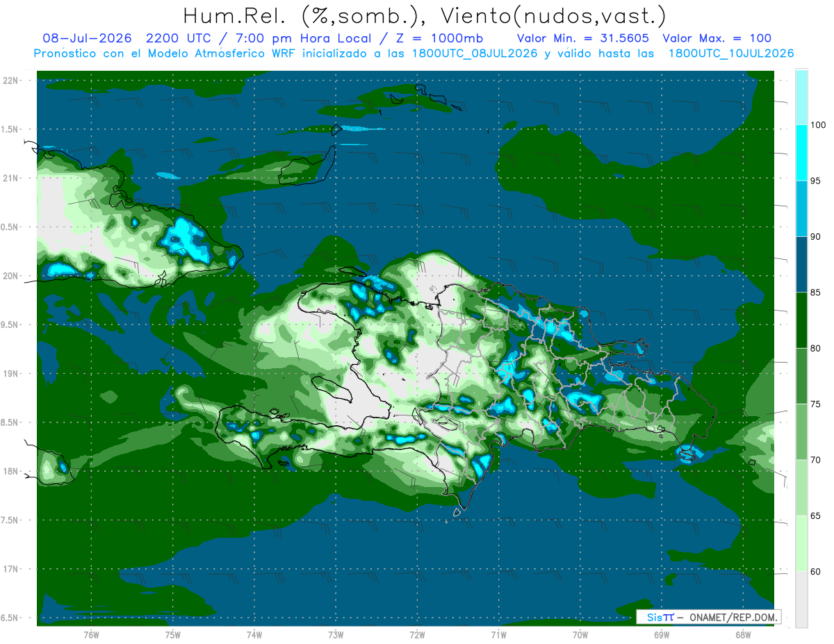Click the '68W' longitude label
The height and width of the screenshot is (644, 834).
click(743, 635)
